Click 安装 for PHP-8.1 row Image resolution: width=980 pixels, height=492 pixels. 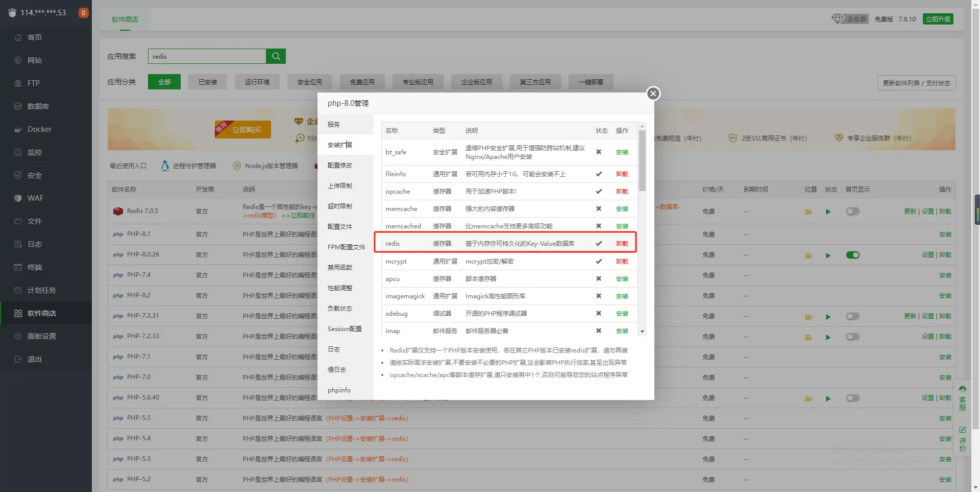coord(945,235)
